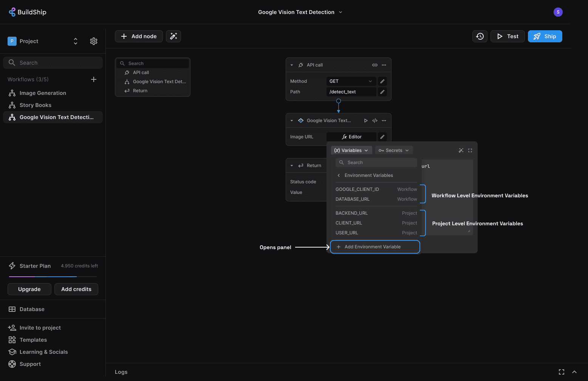This screenshot has height=381, width=588.
Task: View code of Google Vision Text node
Action: [374, 121]
